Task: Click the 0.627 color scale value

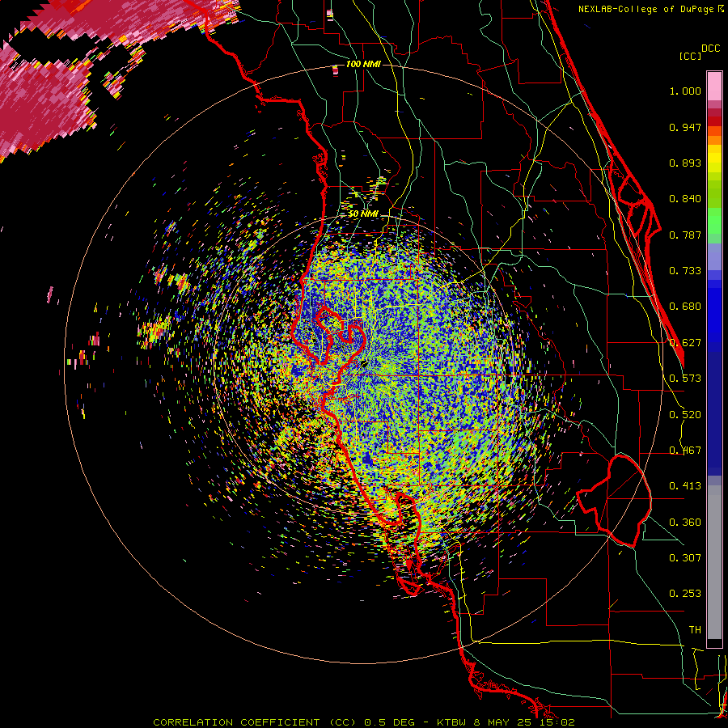Action: [x=685, y=343]
